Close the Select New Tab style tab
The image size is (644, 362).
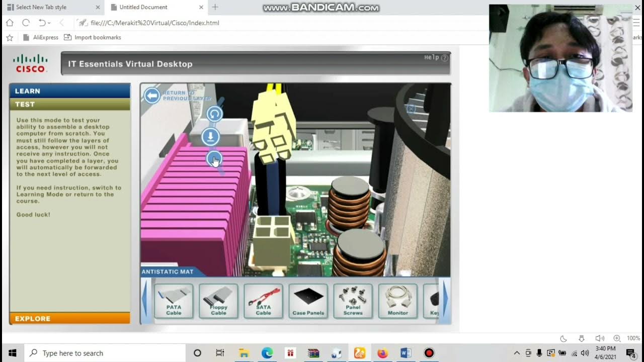(98, 7)
